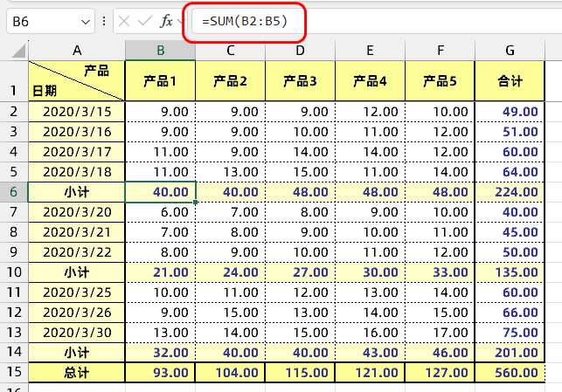The height and width of the screenshot is (392, 562).
Task: Select column B header
Action: pyautogui.click(x=160, y=51)
